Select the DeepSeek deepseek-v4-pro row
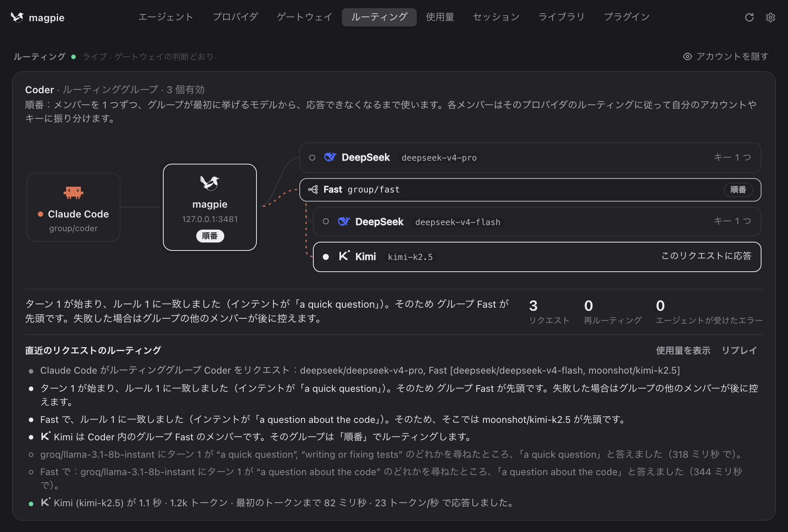Screen dimensions: 788x532 click(530, 158)
